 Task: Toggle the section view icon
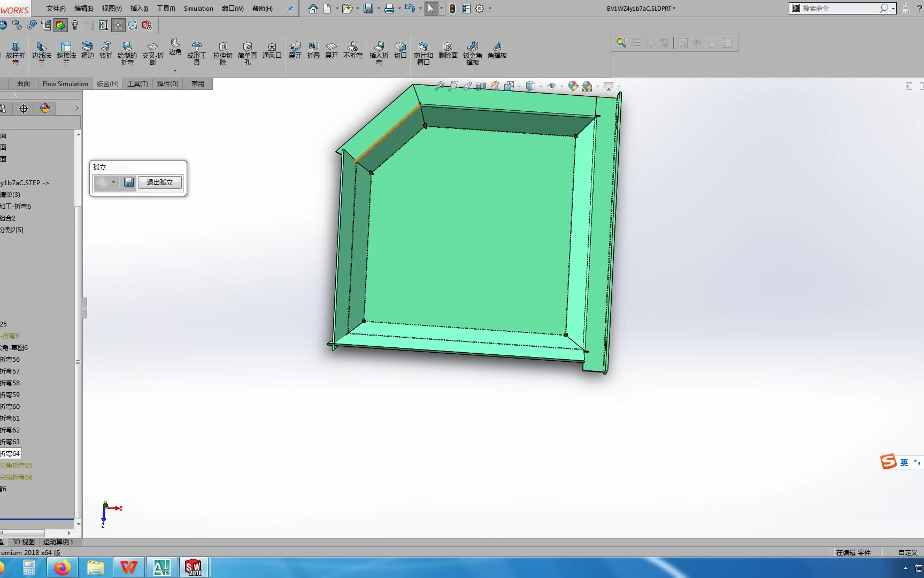click(481, 86)
